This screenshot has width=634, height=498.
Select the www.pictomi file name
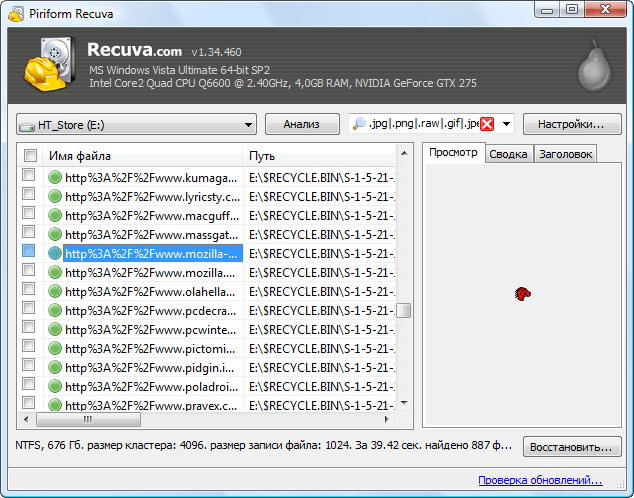[x=150, y=348]
